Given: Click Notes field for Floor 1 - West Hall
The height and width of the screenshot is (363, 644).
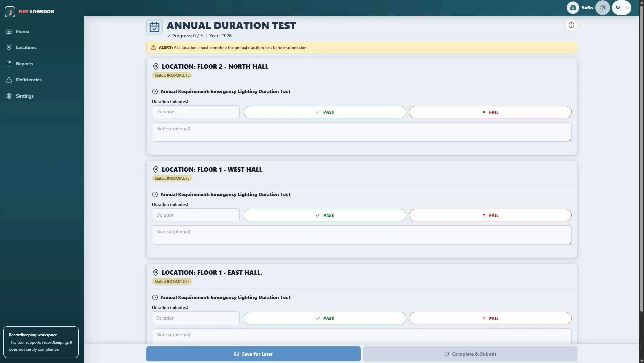Looking at the screenshot, I should coord(362,235).
